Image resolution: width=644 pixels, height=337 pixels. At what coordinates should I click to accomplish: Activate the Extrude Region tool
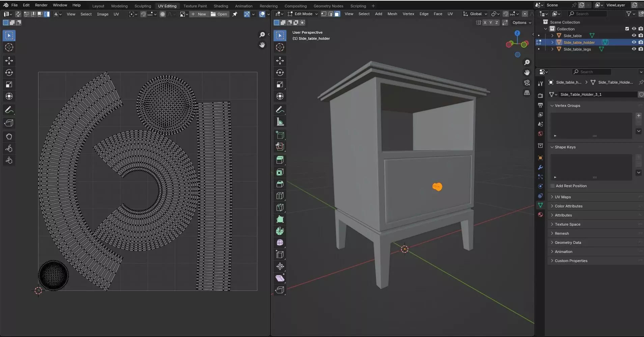(x=280, y=160)
